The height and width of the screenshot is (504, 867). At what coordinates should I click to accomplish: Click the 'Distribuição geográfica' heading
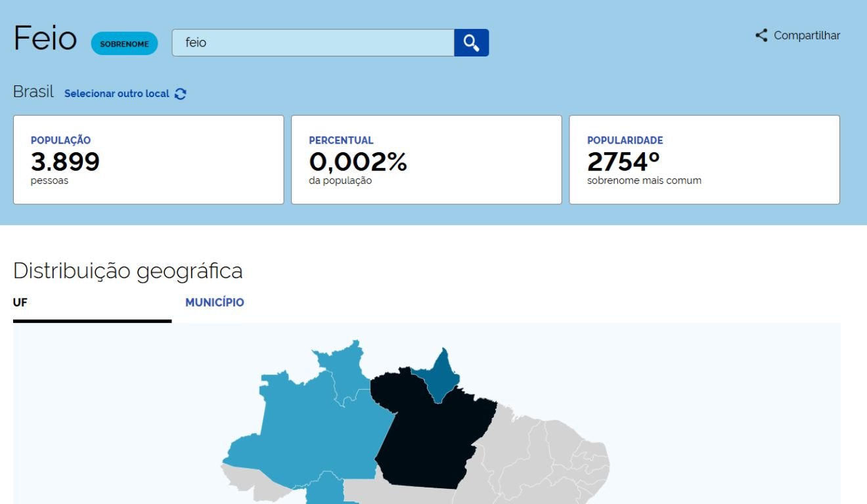tap(127, 270)
